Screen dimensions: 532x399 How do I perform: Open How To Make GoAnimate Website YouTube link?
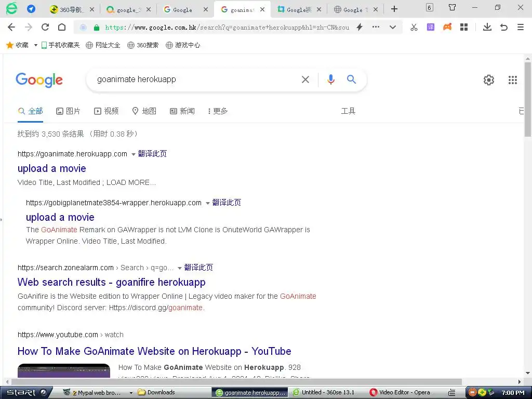coord(154,351)
